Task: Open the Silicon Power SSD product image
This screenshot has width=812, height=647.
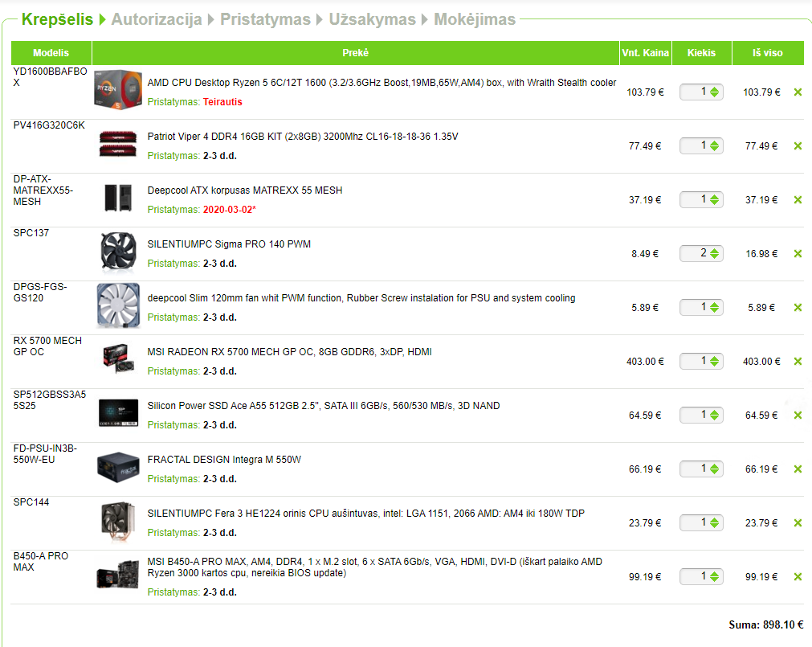Action: pos(118,413)
